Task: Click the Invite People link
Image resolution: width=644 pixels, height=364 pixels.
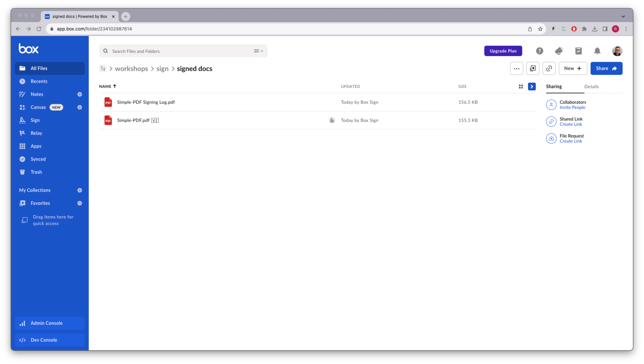Action: [x=573, y=107]
